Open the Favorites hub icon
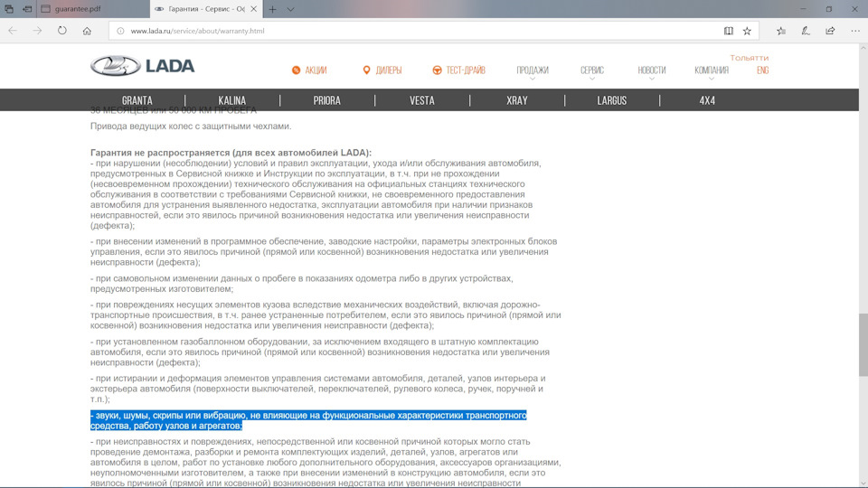Viewport: 868px width, 488px height. (780, 30)
